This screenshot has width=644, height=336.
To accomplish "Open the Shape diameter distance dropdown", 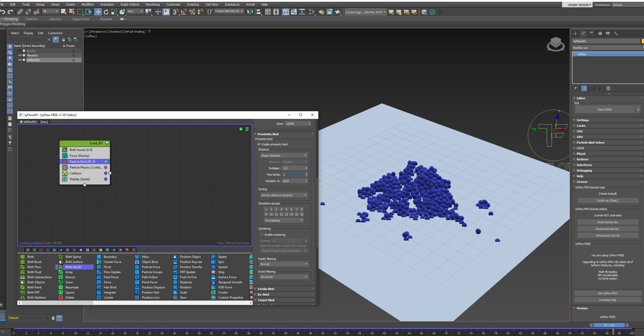I will click(x=283, y=156).
